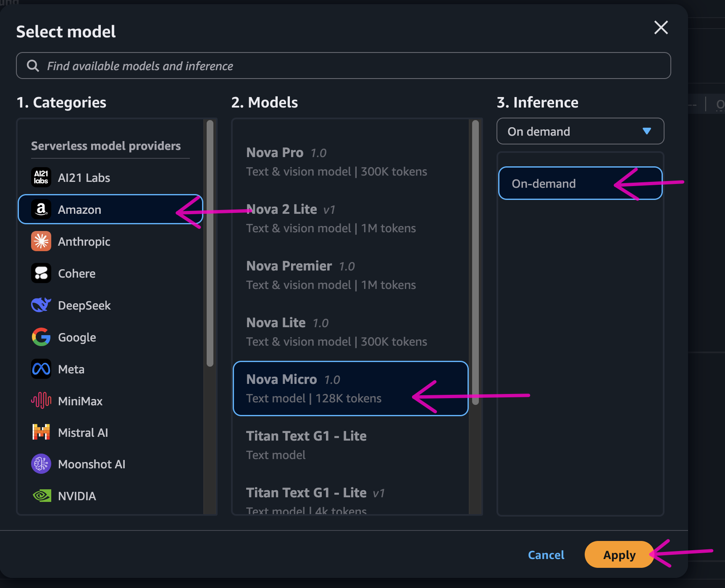Click the search magnifier icon
The height and width of the screenshot is (588, 725).
click(x=33, y=66)
